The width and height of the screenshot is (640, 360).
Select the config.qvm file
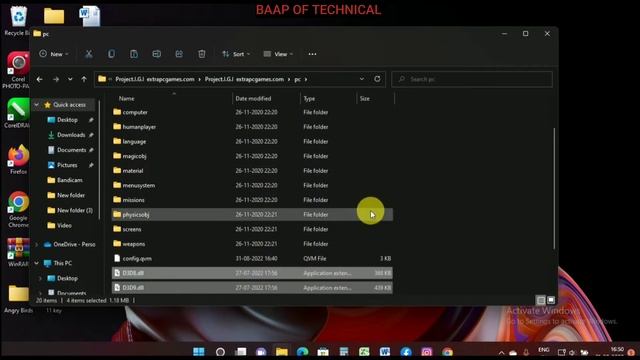[252, 258]
